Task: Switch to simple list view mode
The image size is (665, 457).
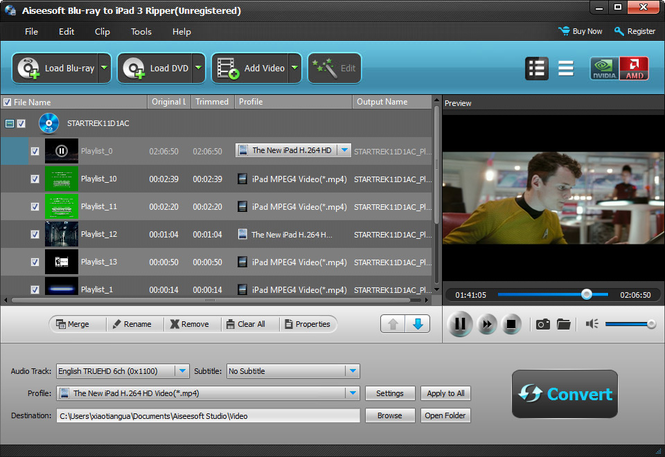Action: tap(565, 68)
